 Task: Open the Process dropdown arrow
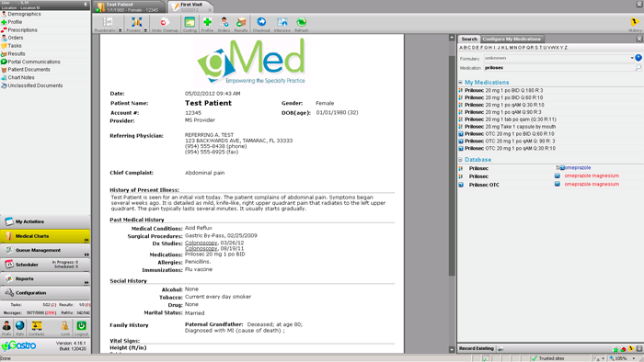[x=145, y=30]
